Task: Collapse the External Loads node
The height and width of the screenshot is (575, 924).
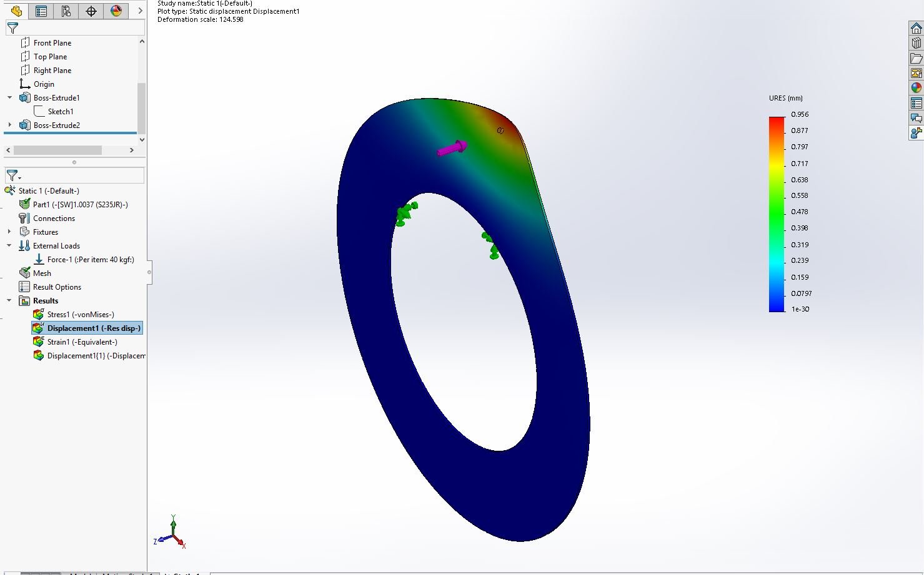Action: click(8, 245)
